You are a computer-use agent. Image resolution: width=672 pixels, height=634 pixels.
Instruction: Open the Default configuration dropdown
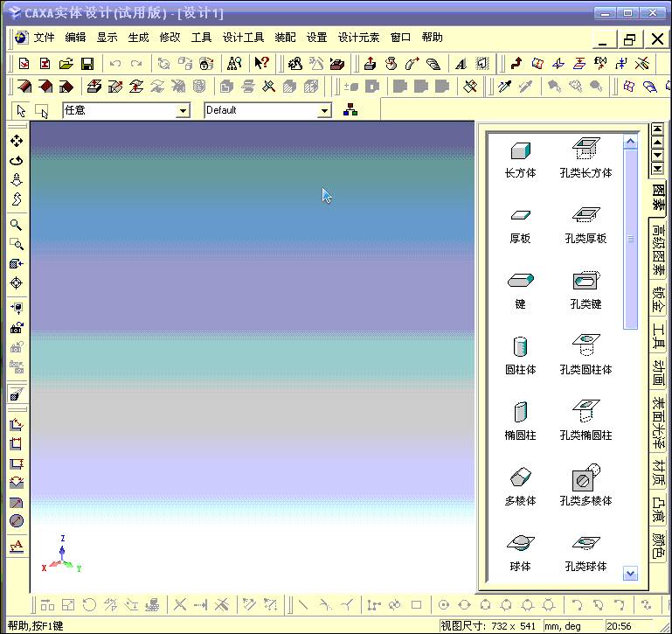click(x=324, y=111)
